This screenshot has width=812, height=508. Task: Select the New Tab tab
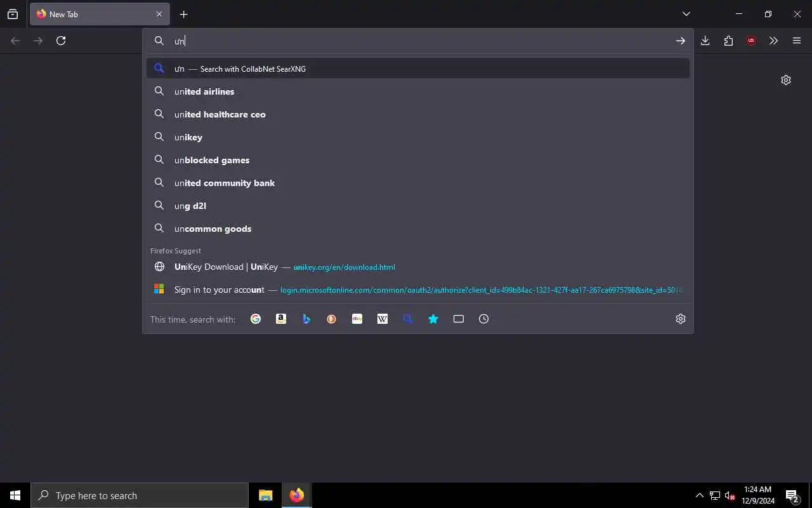(99, 14)
